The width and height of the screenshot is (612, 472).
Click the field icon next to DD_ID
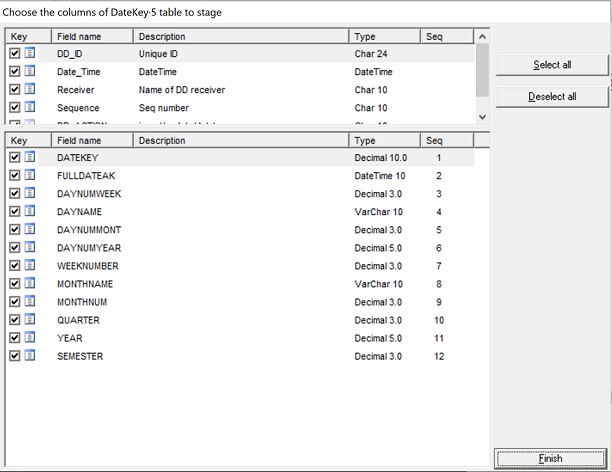30,54
